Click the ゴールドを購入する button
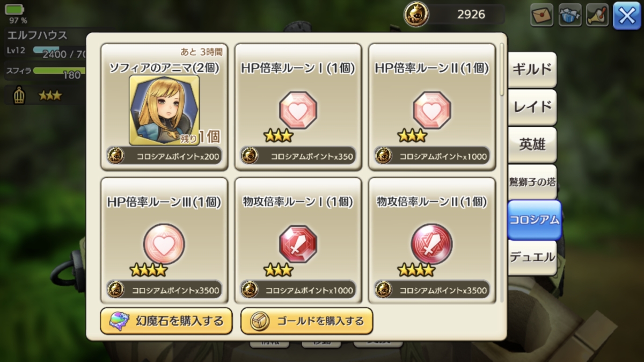The width and height of the screenshot is (644, 362). pos(306,321)
